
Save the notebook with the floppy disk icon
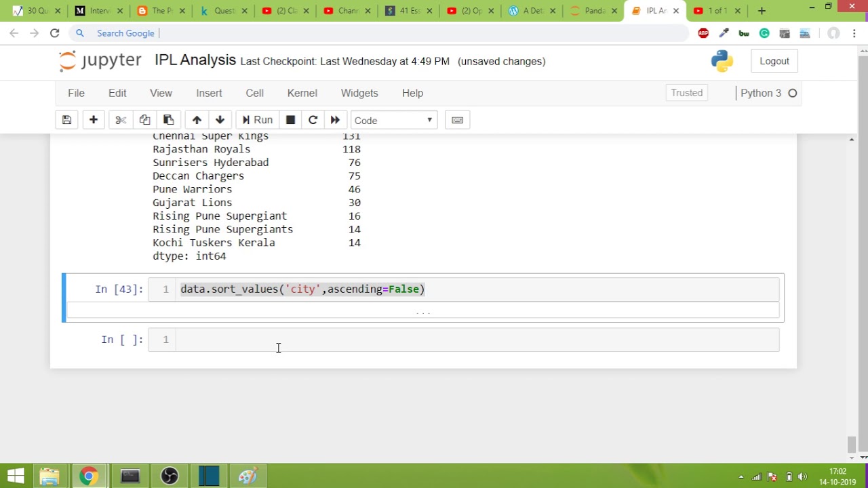coord(66,120)
